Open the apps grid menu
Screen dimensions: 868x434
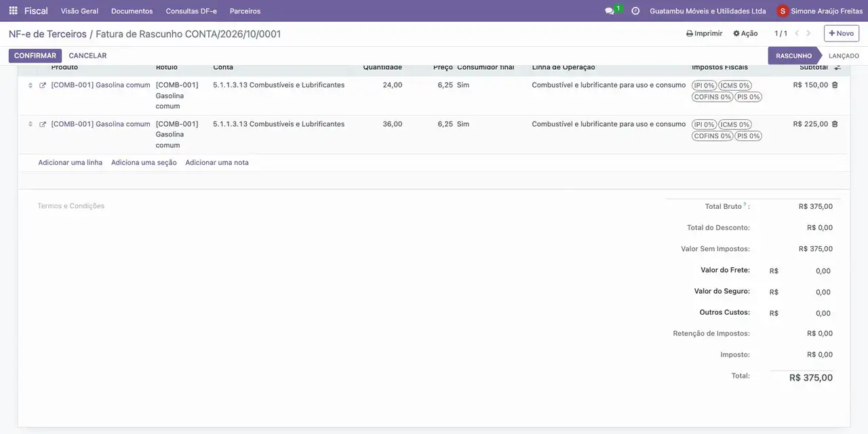click(13, 11)
